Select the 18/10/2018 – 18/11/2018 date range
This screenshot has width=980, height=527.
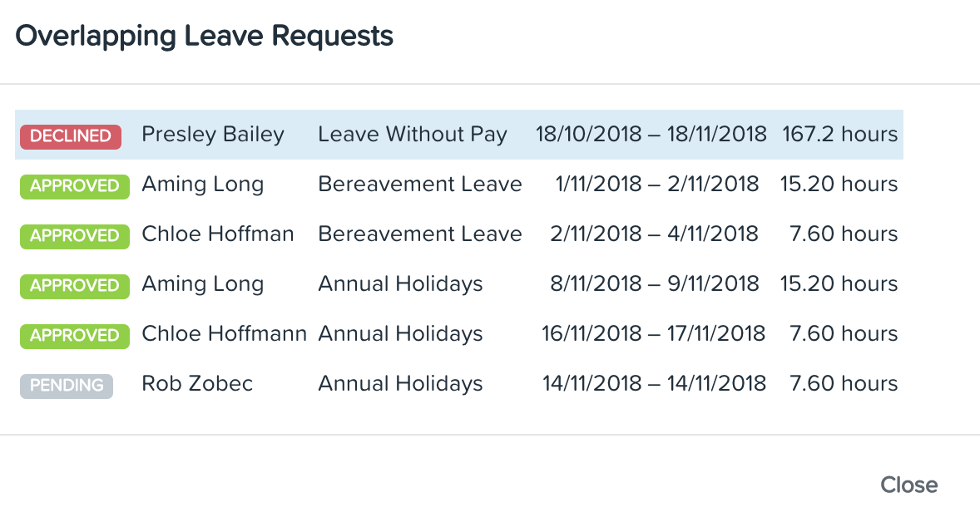[x=651, y=135]
